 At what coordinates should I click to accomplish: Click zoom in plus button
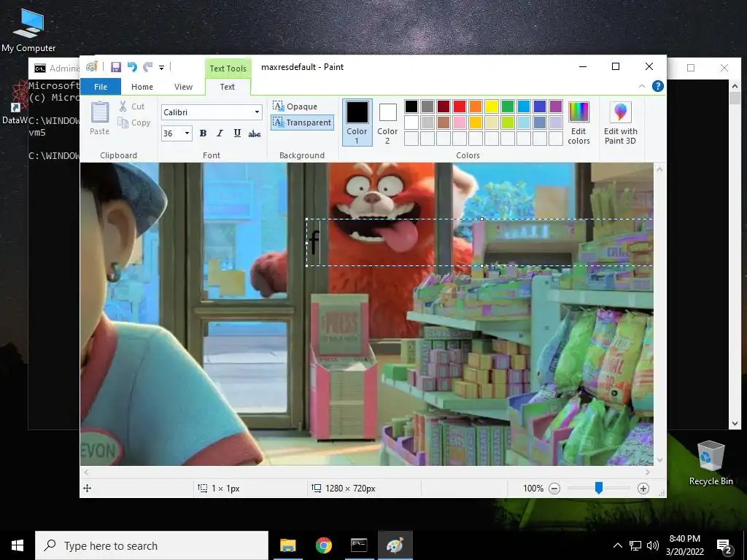coord(643,488)
